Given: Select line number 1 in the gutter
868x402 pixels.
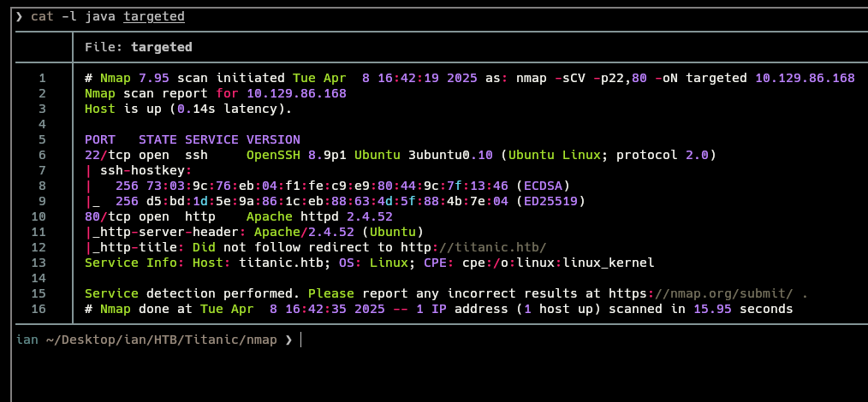Looking at the screenshot, I should click(x=41, y=78).
